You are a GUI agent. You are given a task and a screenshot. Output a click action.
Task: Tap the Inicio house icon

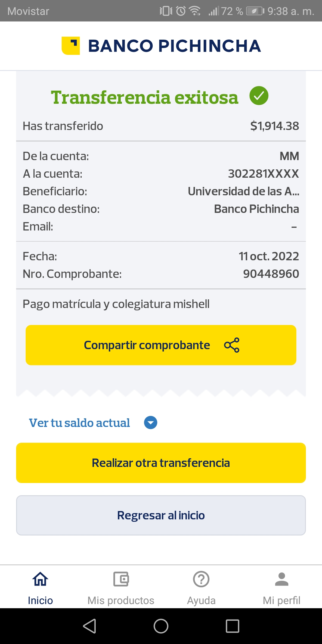[x=40, y=579]
